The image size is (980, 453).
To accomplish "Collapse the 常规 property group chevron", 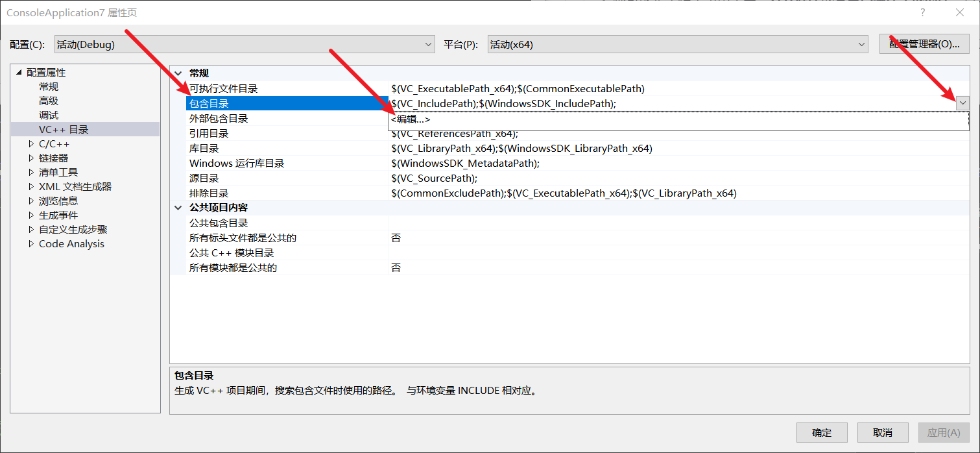I will pyautogui.click(x=178, y=73).
